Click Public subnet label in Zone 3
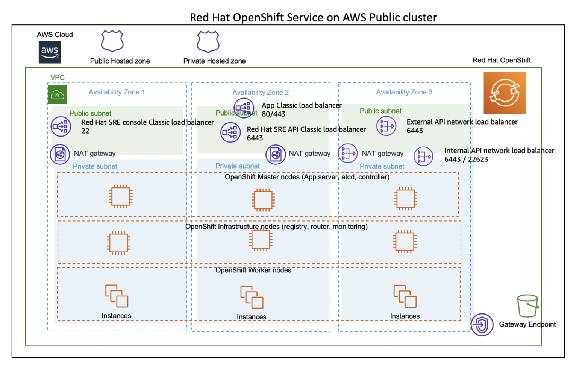 (380, 111)
